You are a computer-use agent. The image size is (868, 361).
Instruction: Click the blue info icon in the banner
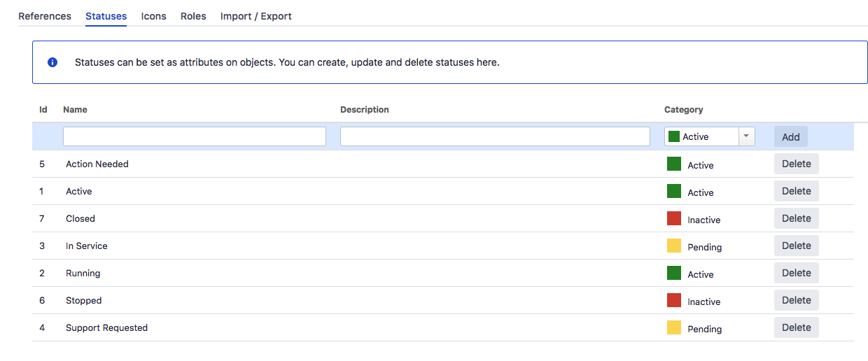tap(52, 62)
